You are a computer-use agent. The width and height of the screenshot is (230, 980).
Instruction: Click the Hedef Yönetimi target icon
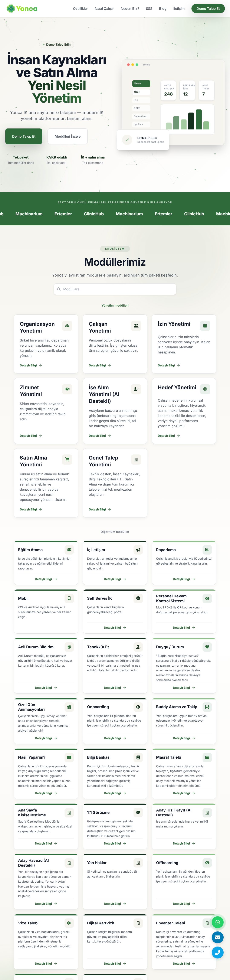[205, 389]
